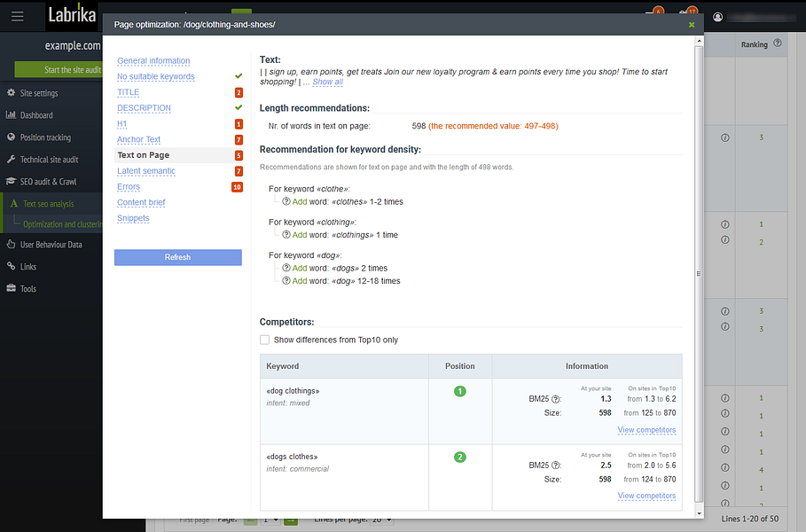Click help icon beside «dogs» 2 times
This screenshot has height=532, width=806.
pyautogui.click(x=286, y=268)
